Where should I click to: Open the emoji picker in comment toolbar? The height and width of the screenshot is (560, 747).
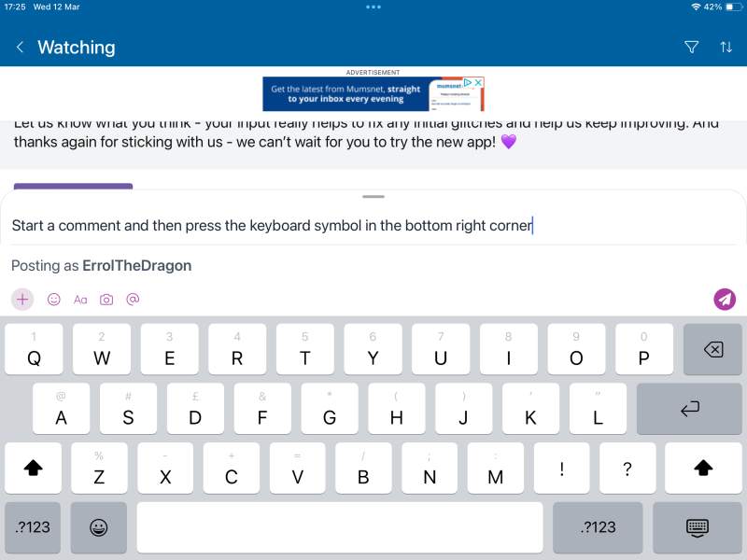(x=54, y=300)
